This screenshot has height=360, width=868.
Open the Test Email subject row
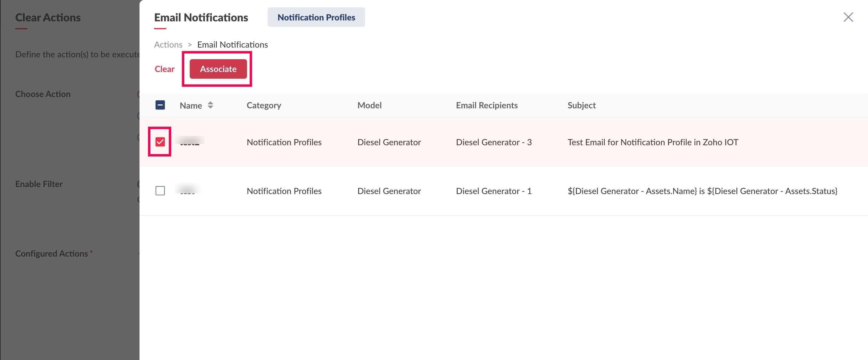click(652, 142)
